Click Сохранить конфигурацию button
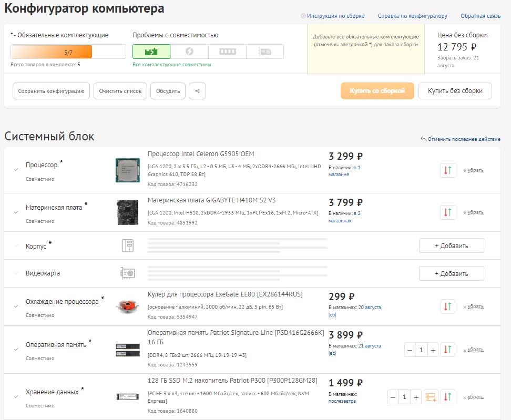Screen dimensions: 511x420 click(51, 91)
